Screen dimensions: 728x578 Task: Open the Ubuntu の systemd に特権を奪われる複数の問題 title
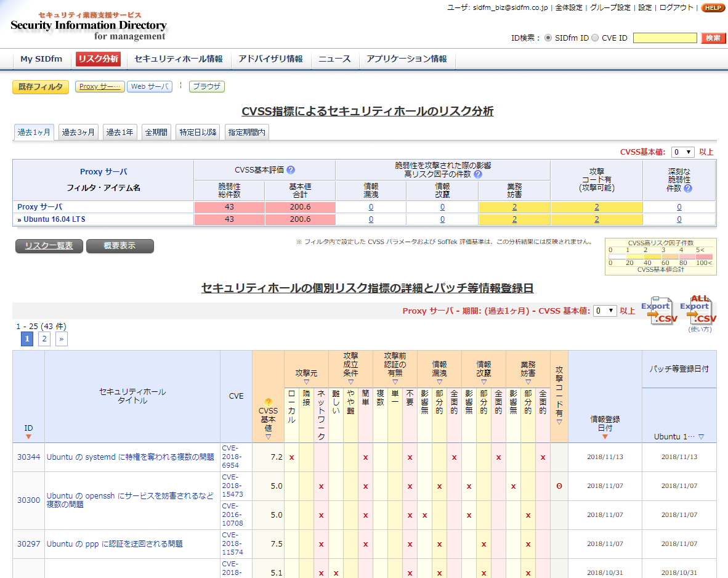[x=131, y=457]
